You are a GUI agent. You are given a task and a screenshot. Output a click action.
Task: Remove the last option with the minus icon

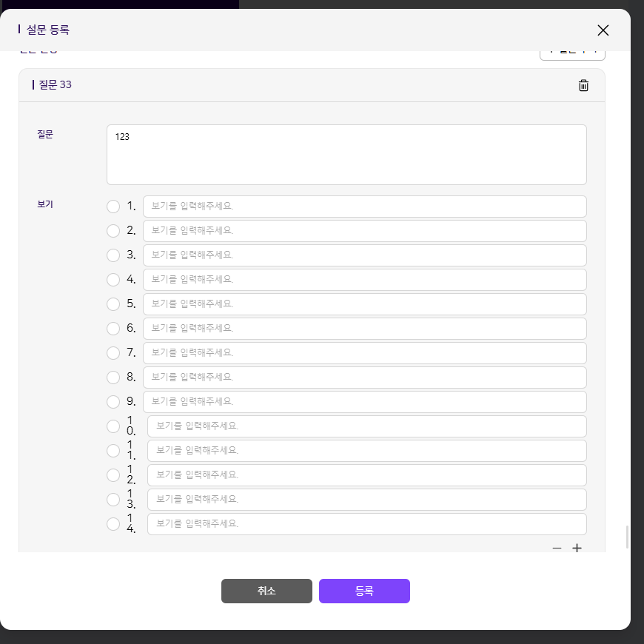click(x=557, y=549)
